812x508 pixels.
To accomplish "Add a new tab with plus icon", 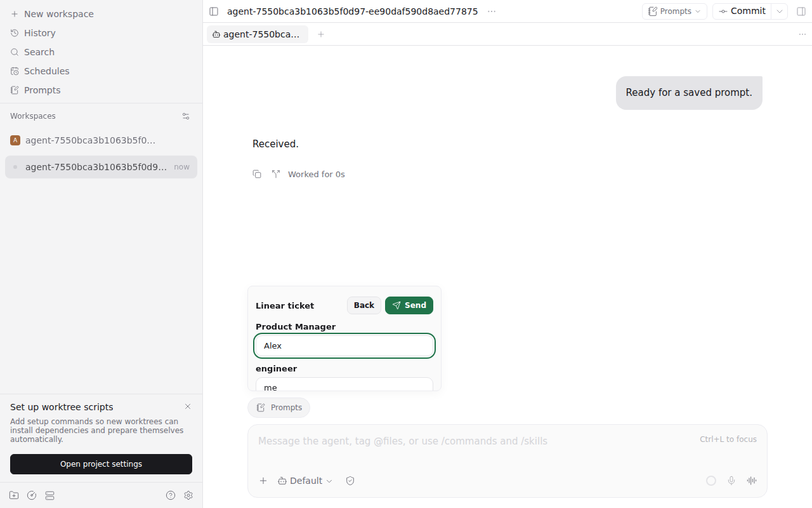I will (x=321, y=34).
